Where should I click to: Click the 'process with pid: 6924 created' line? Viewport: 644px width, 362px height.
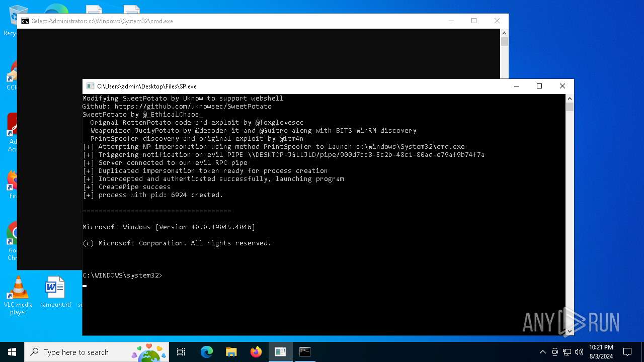click(153, 195)
